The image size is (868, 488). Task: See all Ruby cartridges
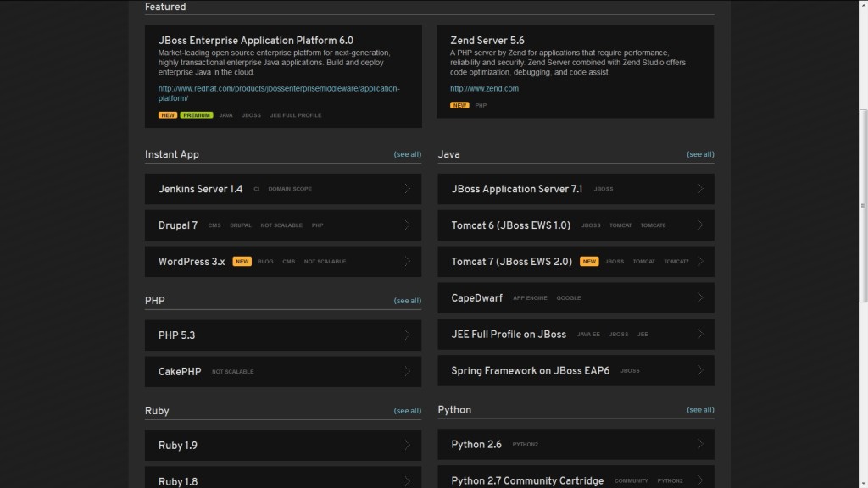click(x=408, y=411)
